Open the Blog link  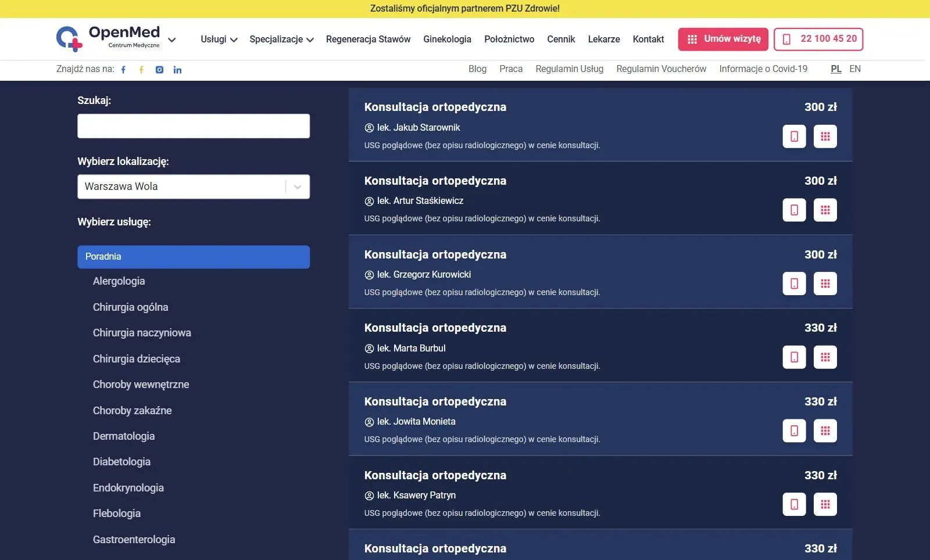click(477, 69)
